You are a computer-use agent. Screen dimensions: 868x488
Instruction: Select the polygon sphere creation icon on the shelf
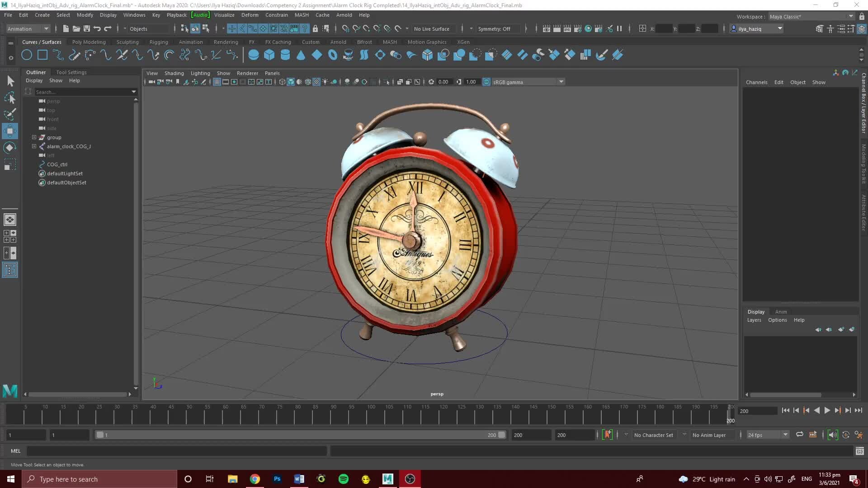tap(253, 55)
